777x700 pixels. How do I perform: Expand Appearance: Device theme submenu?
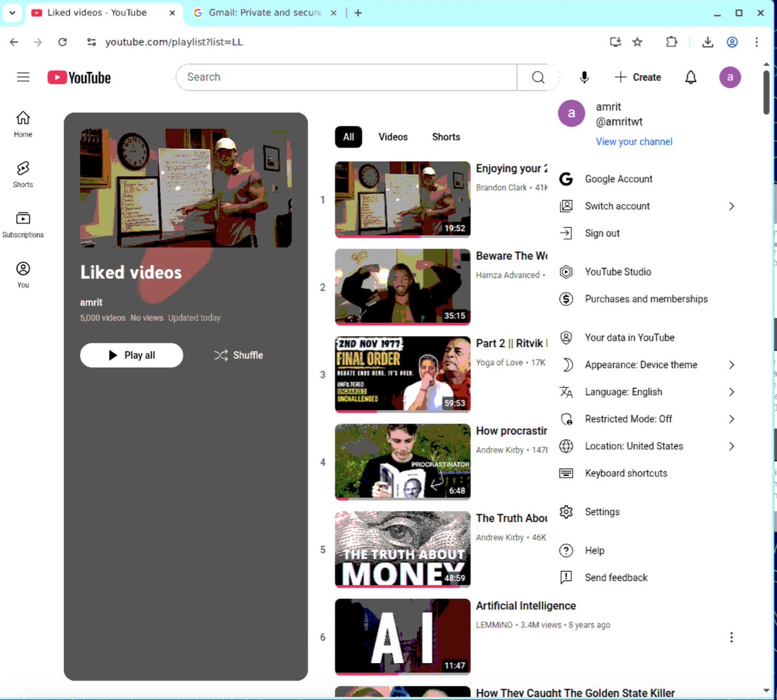click(648, 365)
